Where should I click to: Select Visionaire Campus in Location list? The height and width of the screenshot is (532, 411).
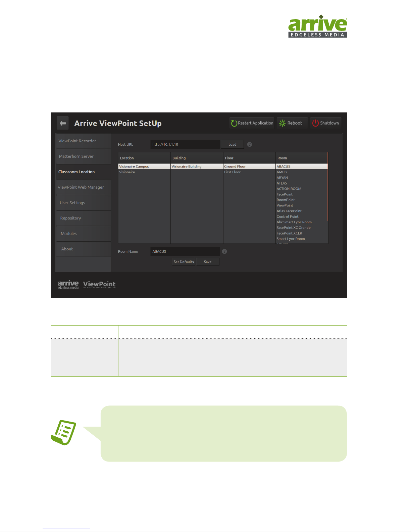click(x=144, y=166)
